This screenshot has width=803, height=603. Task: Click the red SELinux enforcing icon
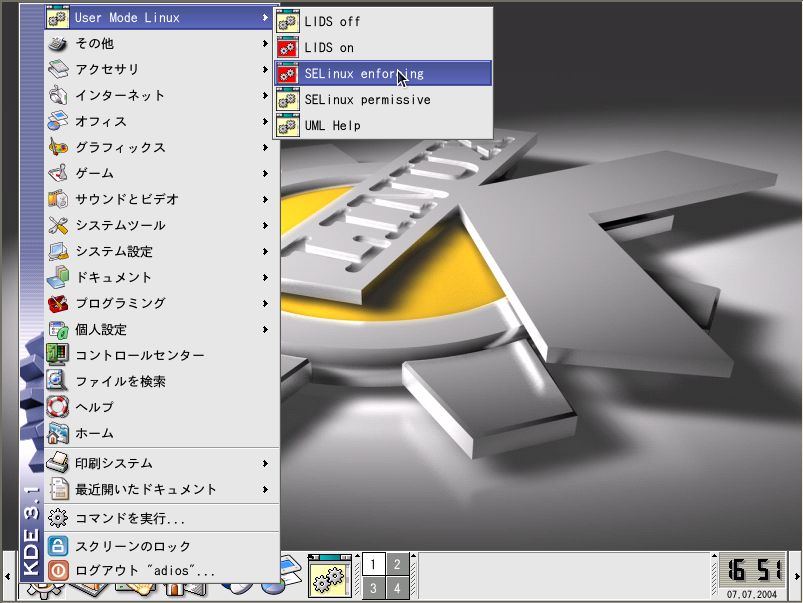coord(287,74)
